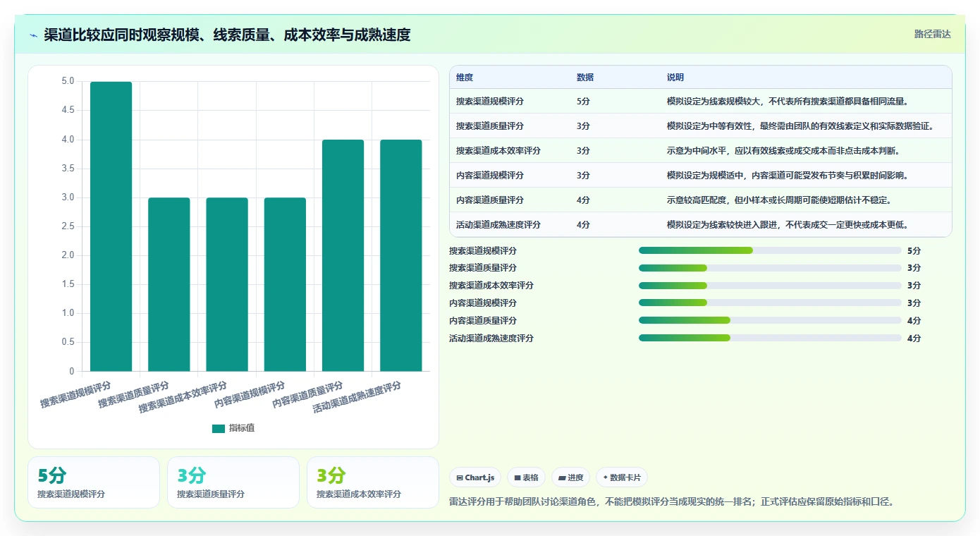Select the Chart.js tag chip
This screenshot has width=980, height=536.
click(475, 477)
